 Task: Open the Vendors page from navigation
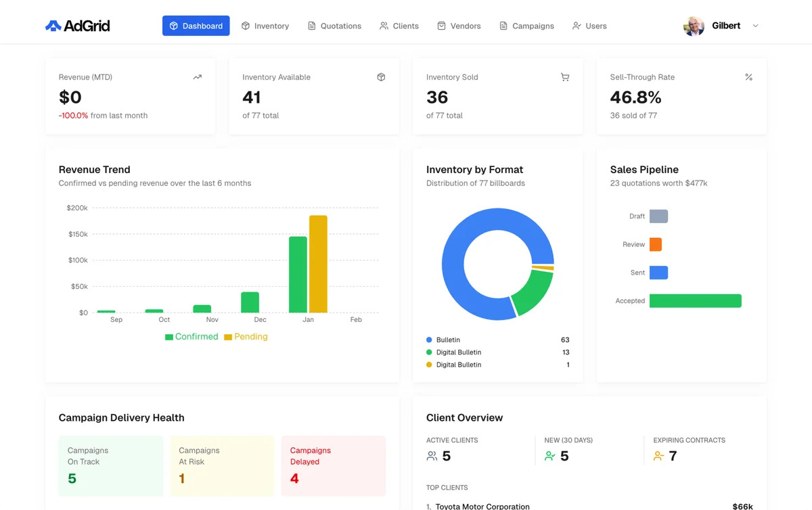tap(459, 26)
